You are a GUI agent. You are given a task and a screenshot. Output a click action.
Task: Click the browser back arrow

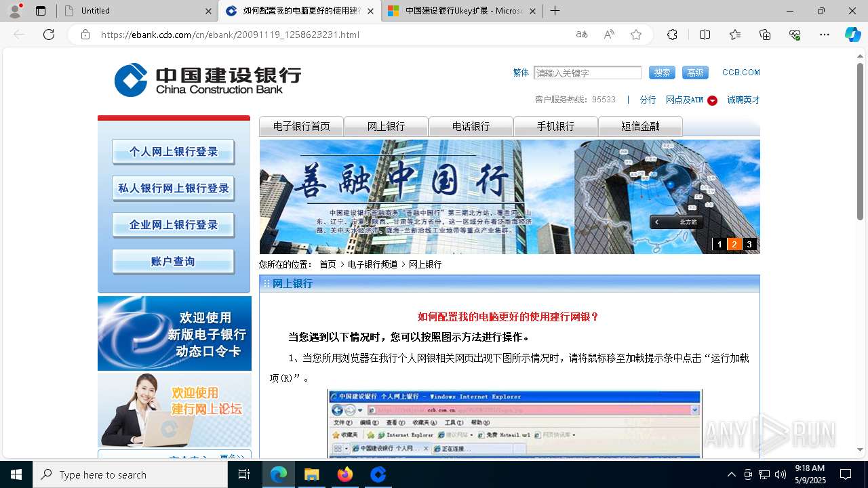pos(19,35)
